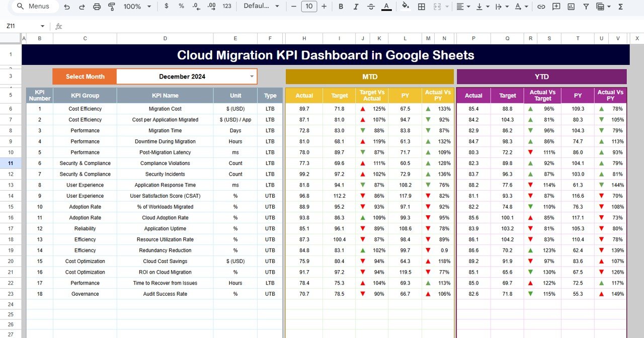Open the Functions sigma icon
644x338 pixels.
pos(619,7)
